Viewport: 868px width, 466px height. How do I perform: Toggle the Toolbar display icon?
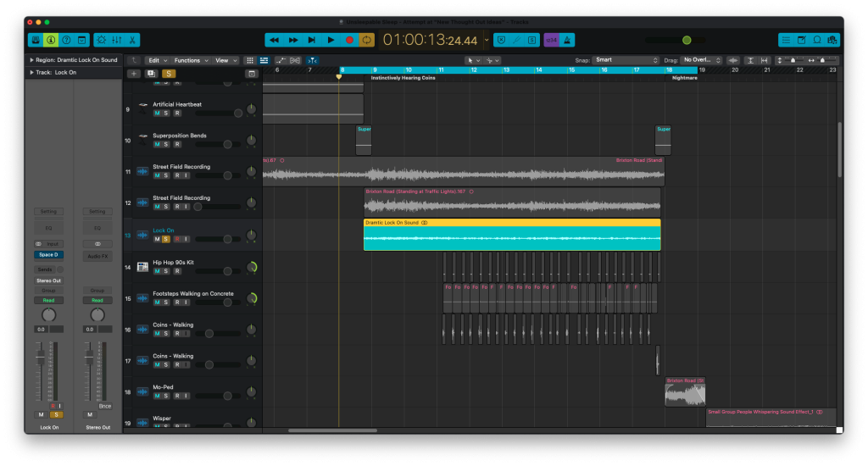(x=82, y=40)
